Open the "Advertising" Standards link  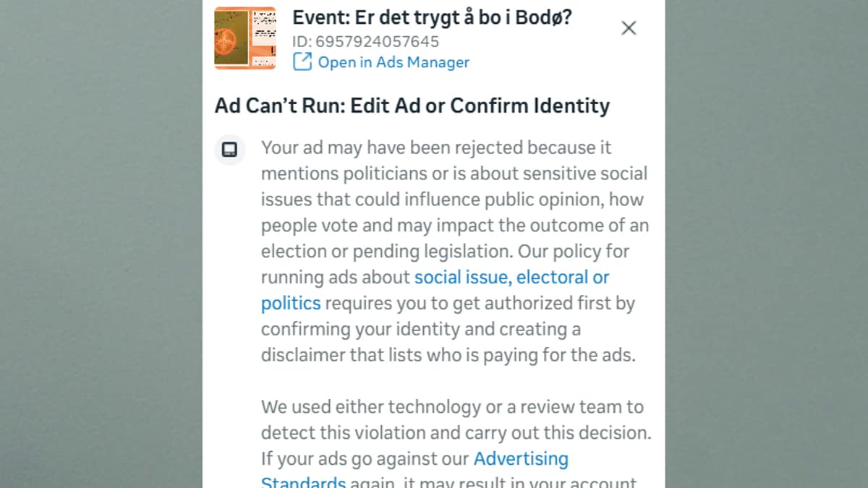point(521,459)
